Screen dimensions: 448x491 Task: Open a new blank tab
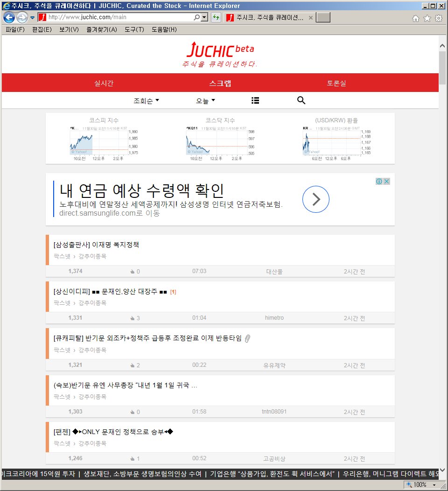point(323,18)
